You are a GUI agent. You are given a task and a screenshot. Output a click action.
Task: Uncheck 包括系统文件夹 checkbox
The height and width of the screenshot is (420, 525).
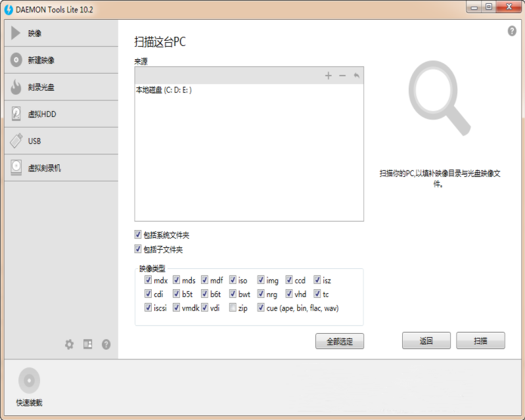click(137, 235)
